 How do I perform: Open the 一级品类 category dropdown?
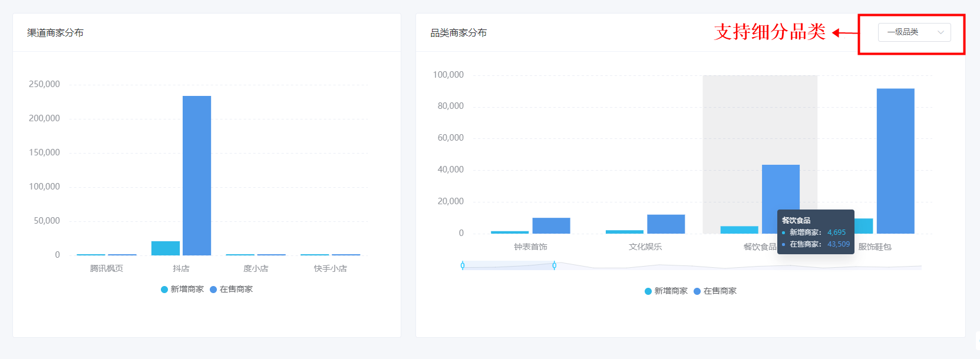pos(914,32)
